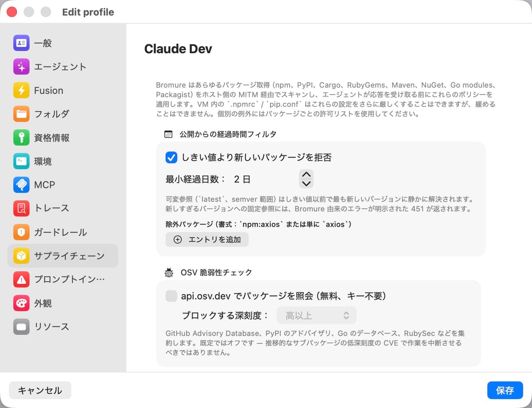The image size is (532, 408).
Task: Select the トレース sidebar label
Action: tap(51, 208)
